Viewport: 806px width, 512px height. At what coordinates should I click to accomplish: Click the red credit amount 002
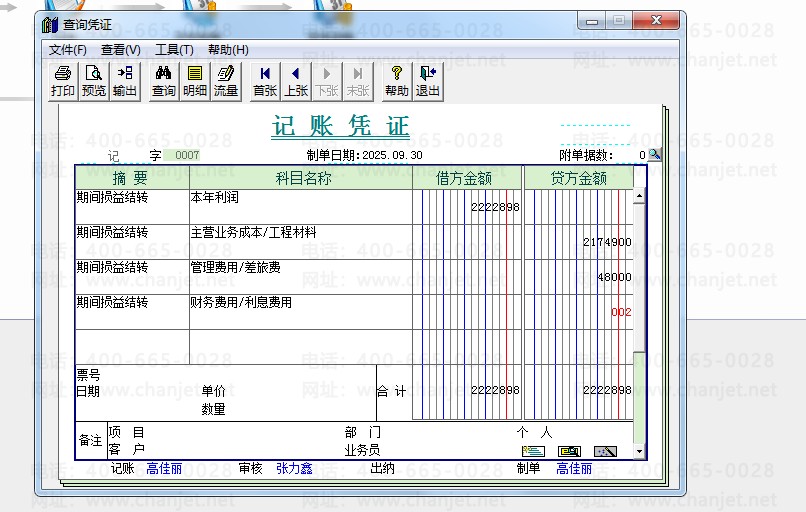pyautogui.click(x=621, y=312)
